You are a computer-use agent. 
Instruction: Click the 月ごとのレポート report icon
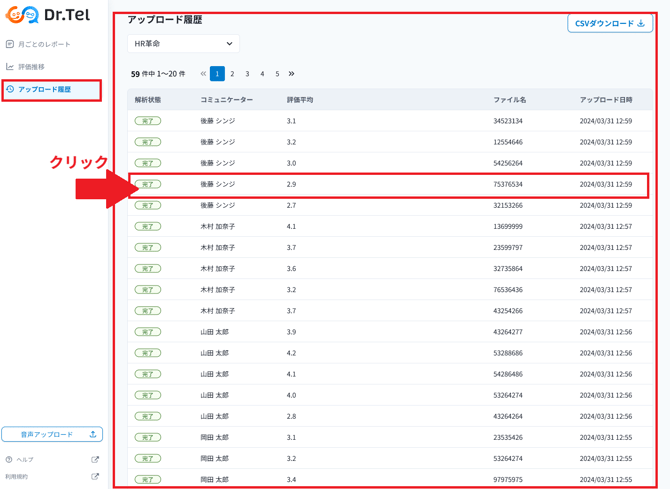tap(10, 44)
